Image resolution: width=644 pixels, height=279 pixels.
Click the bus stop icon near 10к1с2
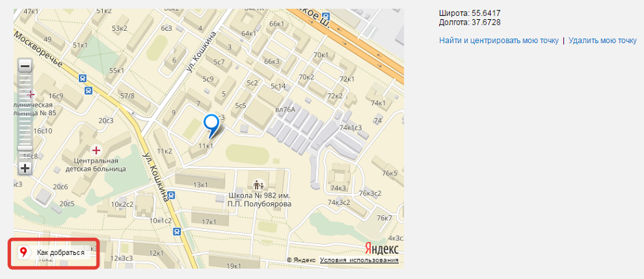[x=177, y=231]
